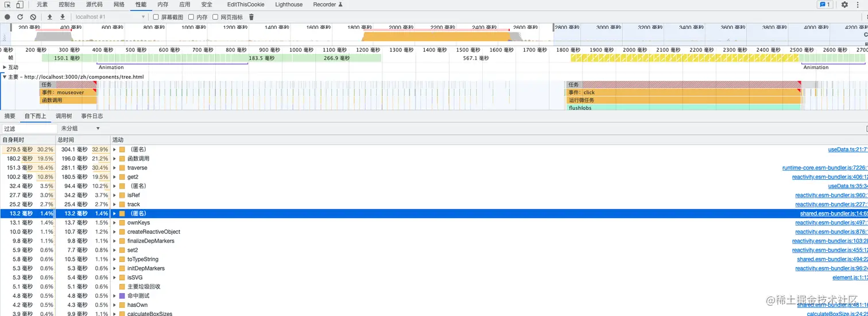Enable the 屏幕截图 checkbox

tap(156, 17)
